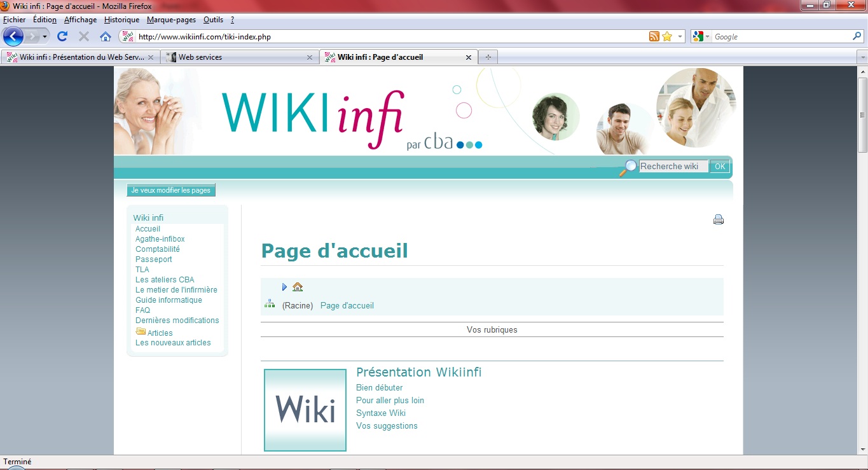
Task: Open the Édition menu
Action: point(45,20)
